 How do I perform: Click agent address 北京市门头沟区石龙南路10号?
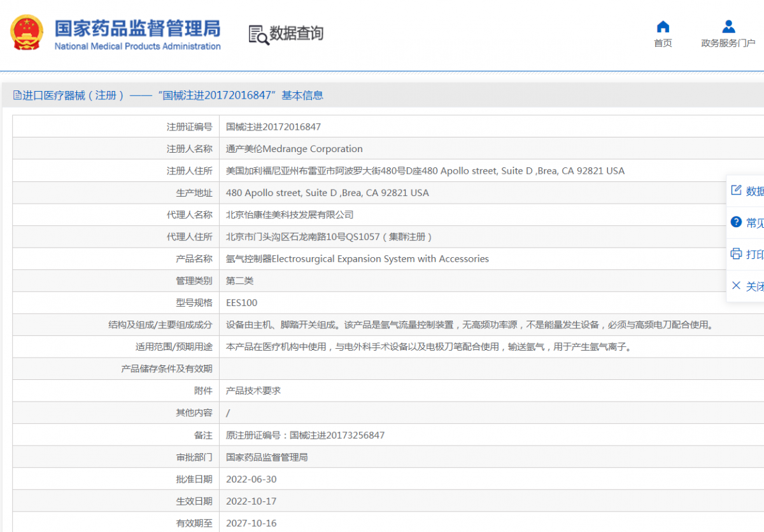pyautogui.click(x=330, y=237)
